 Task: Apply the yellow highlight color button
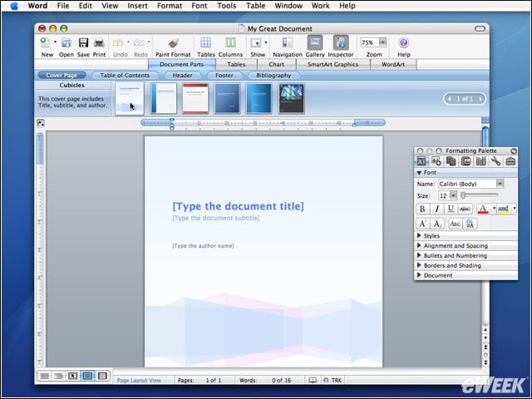pyautogui.click(x=504, y=209)
